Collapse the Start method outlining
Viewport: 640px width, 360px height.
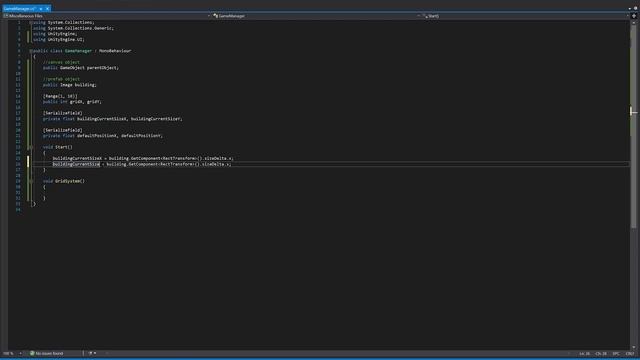click(x=31, y=147)
